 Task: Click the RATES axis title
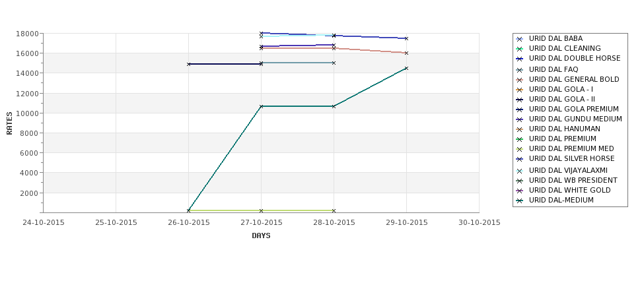click(9, 123)
